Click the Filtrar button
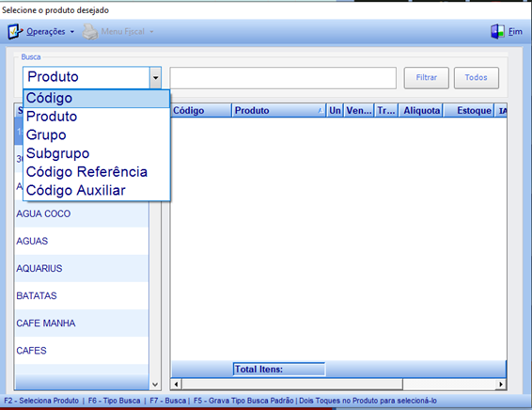The height and width of the screenshot is (410, 532). pos(427,78)
